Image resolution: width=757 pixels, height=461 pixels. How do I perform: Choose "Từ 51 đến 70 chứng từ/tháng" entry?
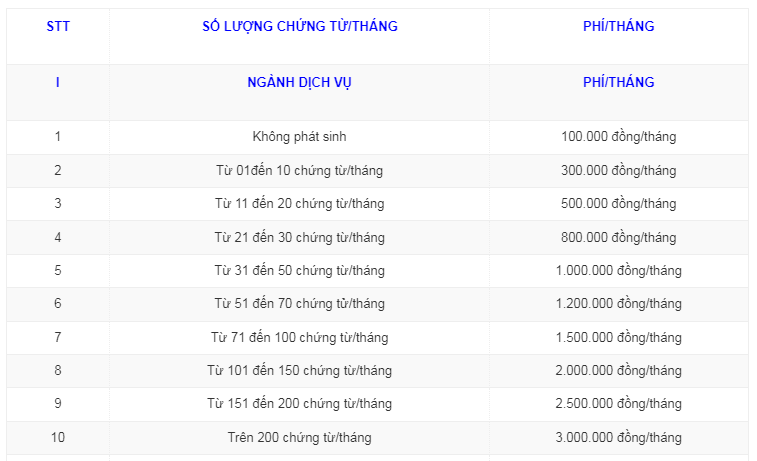click(299, 304)
